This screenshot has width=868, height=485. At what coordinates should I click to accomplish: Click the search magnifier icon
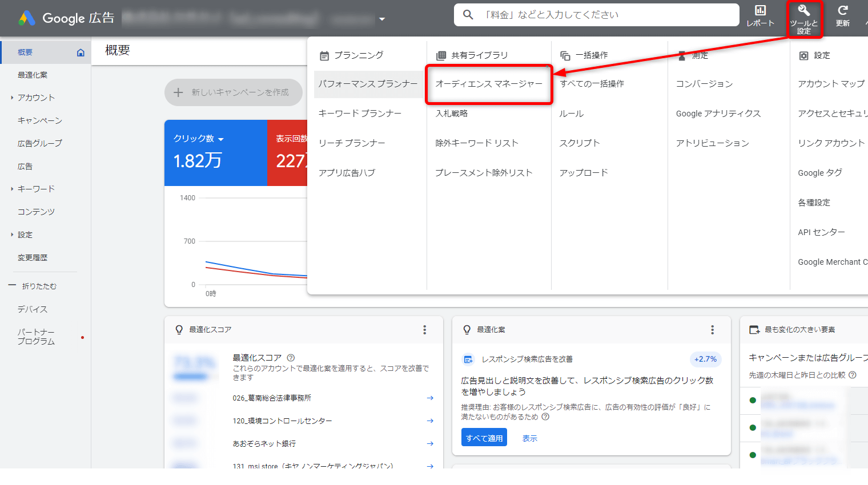pos(468,15)
